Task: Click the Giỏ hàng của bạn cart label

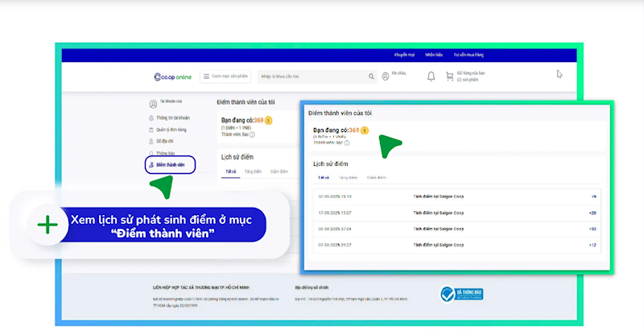Action: coord(471,73)
